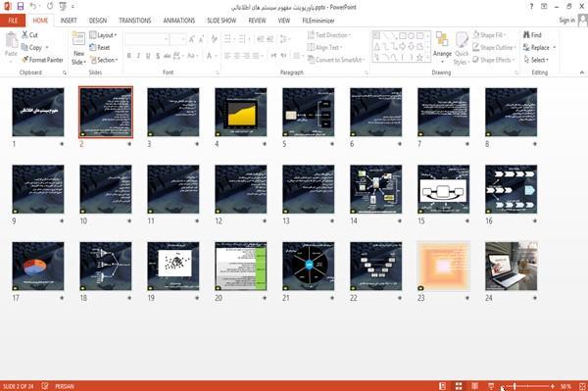Viewport: 588px width, 391px height.
Task: Open Shape Effects dropdown
Action: [x=494, y=60]
